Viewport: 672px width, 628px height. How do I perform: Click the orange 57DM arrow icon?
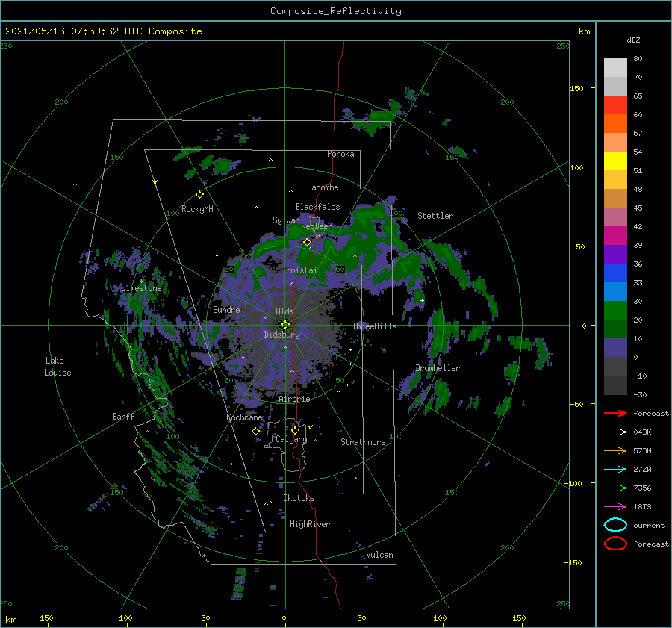(x=615, y=450)
